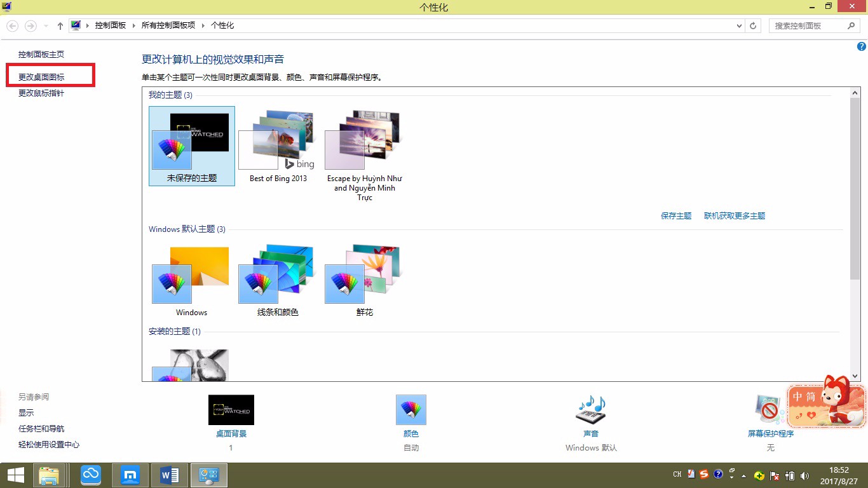Navigate to 控制面板 breadcrumb
This screenshot has width=868, height=488.
click(x=111, y=25)
